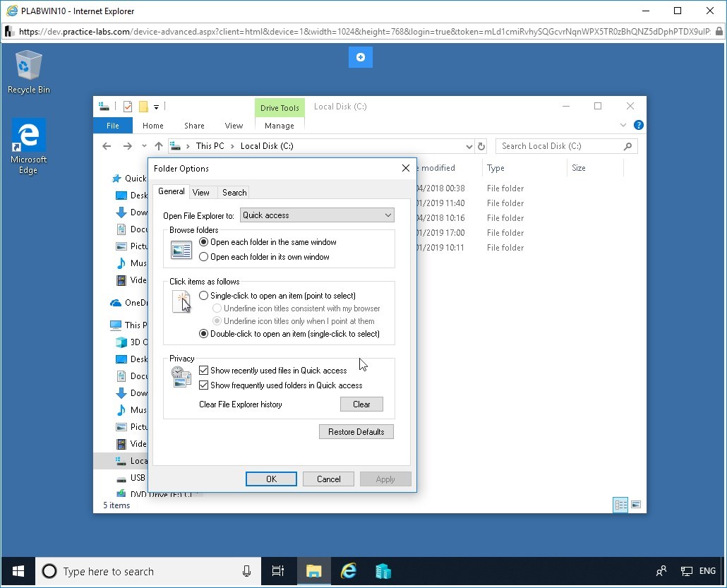Select Open each folder in the same window
727x588 pixels.
[268, 242]
